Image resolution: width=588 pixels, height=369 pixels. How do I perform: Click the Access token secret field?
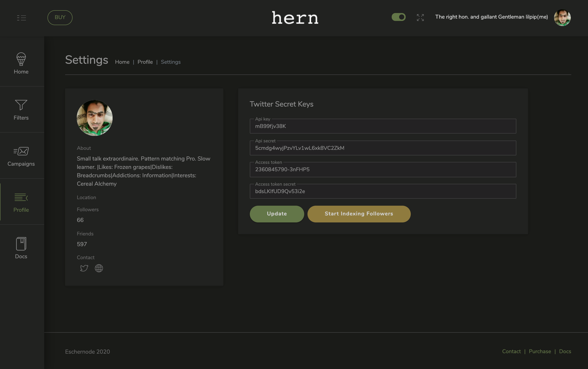click(383, 191)
